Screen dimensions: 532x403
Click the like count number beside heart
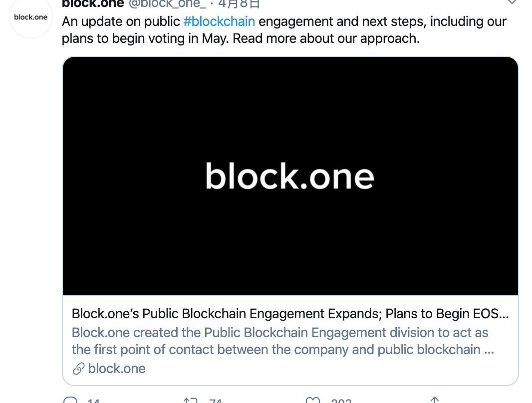341,401
